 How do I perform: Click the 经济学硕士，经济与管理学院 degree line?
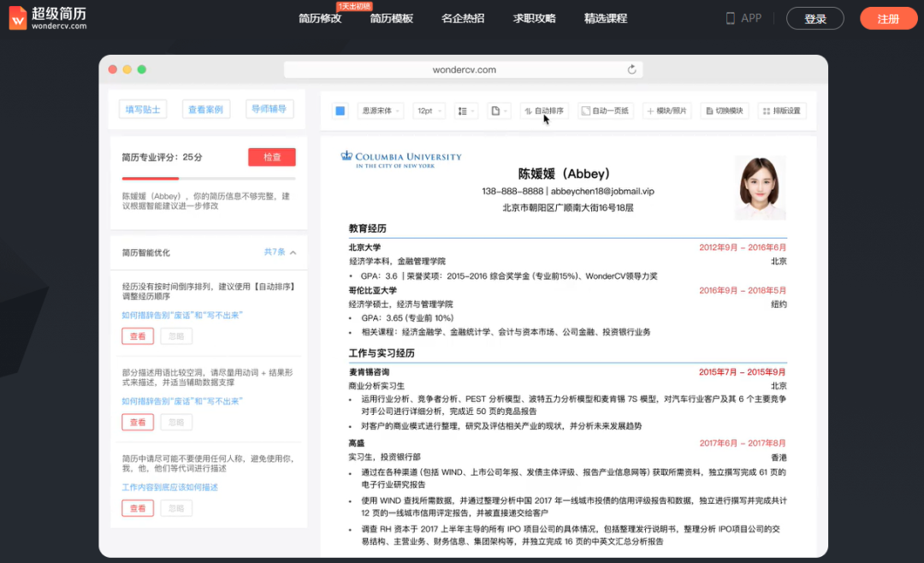[x=400, y=305]
